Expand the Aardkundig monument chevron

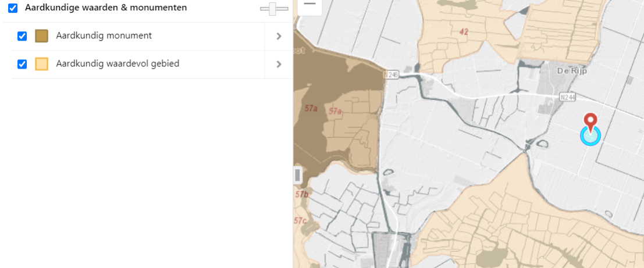(x=279, y=36)
